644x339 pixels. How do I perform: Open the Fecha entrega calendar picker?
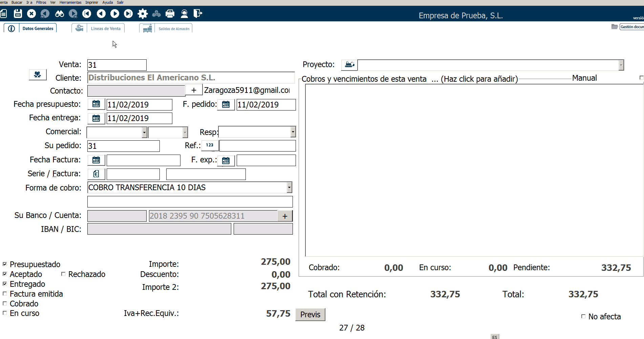click(96, 118)
